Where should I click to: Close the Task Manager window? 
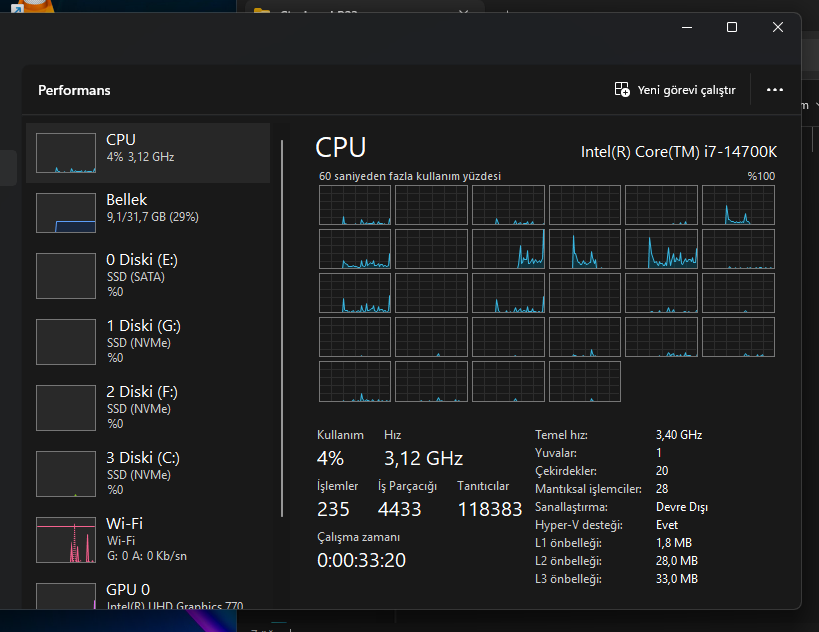point(778,27)
